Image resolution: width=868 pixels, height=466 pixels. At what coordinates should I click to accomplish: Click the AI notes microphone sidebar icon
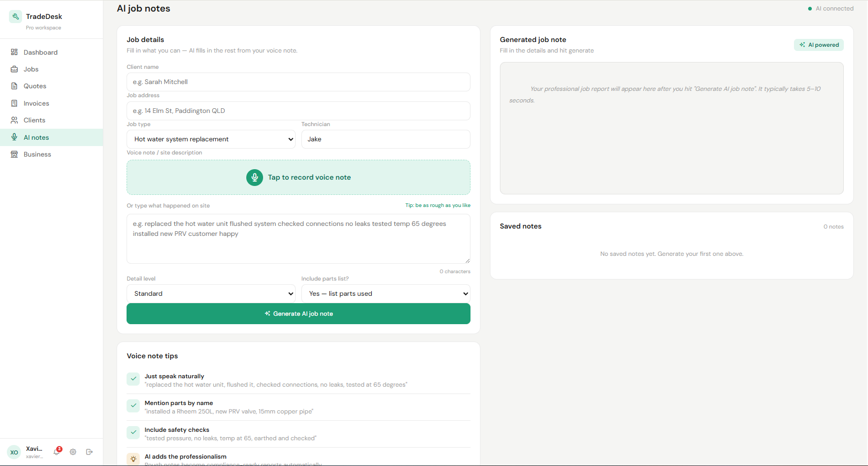click(x=14, y=137)
